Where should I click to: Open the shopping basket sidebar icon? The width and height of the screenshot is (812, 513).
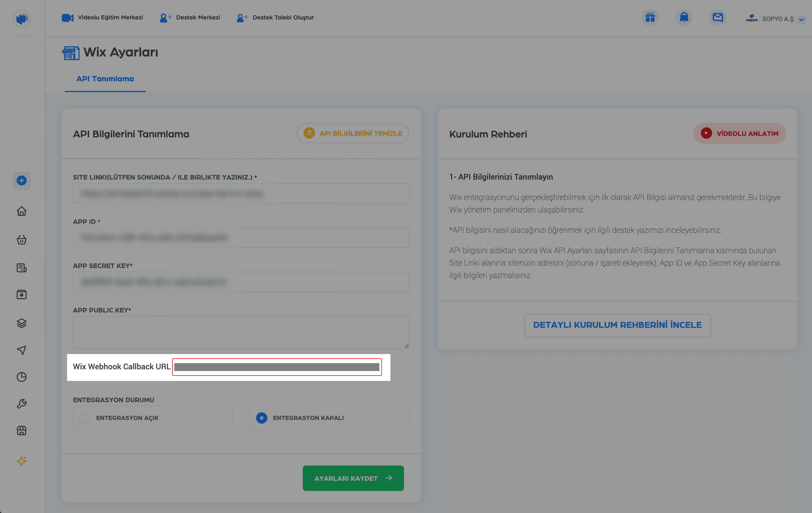(x=22, y=240)
